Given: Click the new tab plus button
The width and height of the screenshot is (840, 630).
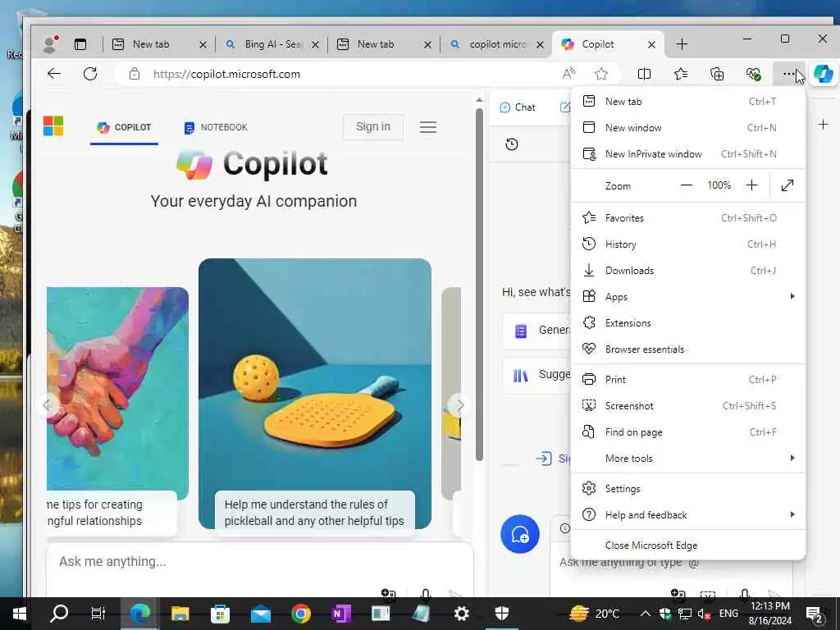Looking at the screenshot, I should (682, 44).
